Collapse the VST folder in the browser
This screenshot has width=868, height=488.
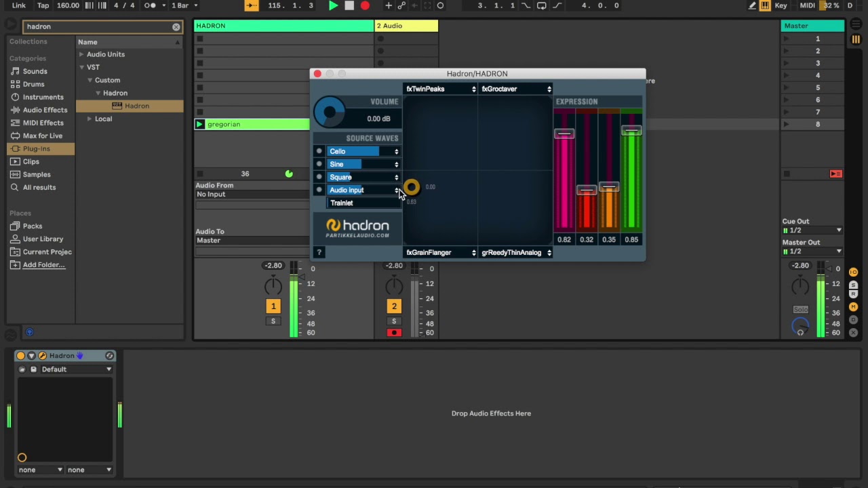pyautogui.click(x=81, y=67)
